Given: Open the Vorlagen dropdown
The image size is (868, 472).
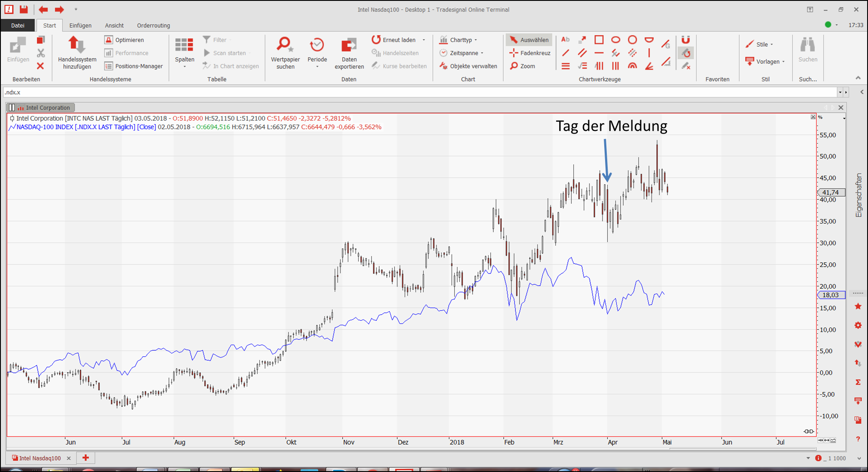Looking at the screenshot, I should [765, 62].
